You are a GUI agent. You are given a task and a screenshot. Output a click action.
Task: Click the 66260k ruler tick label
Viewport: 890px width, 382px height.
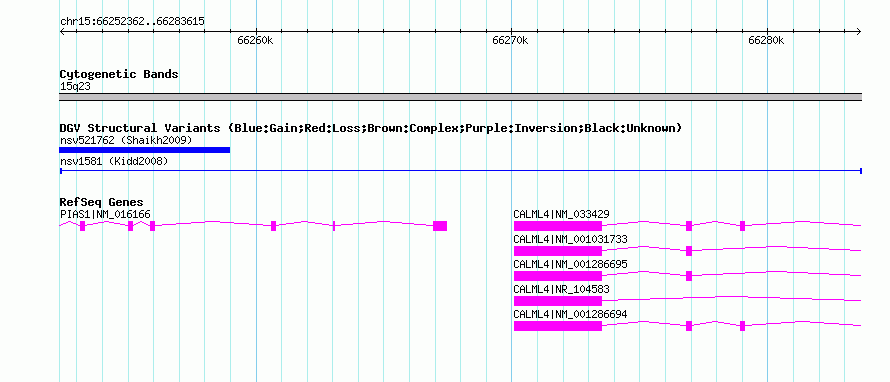(255, 40)
